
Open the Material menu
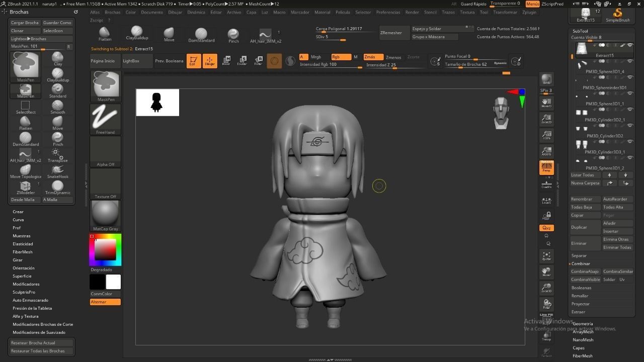322,12
